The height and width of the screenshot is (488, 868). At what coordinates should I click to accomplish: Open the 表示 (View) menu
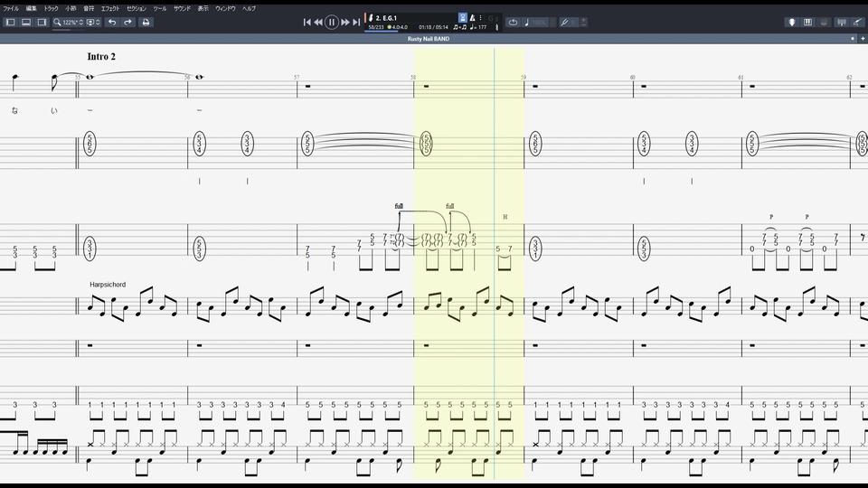pyautogui.click(x=203, y=8)
